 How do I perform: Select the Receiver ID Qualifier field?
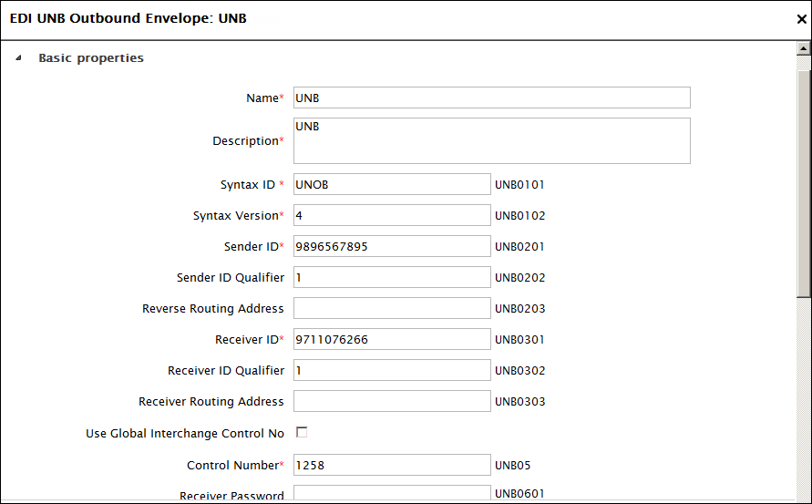(392, 371)
